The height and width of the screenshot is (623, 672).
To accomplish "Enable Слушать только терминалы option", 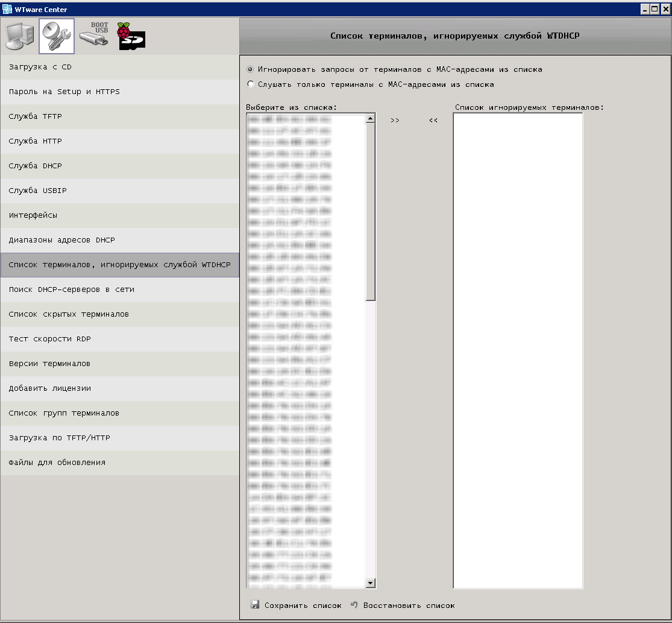I will coord(250,84).
